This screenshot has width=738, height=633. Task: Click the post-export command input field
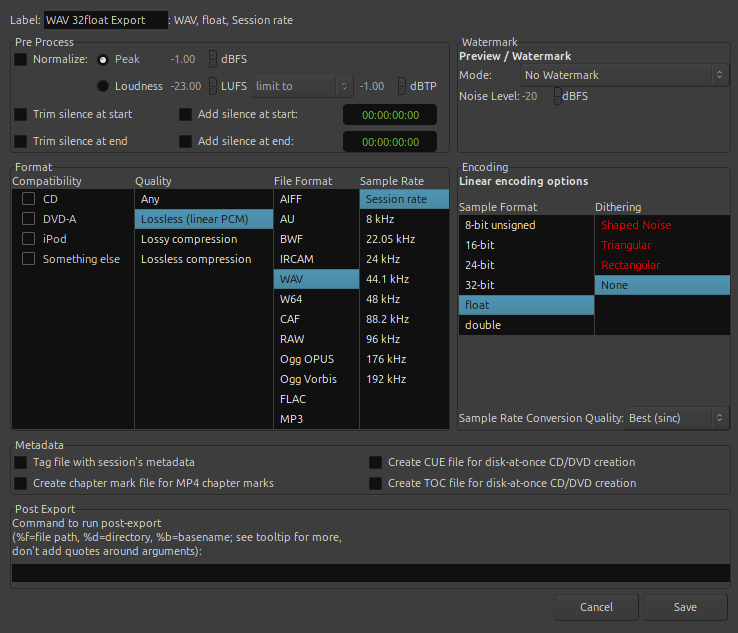click(x=370, y=573)
